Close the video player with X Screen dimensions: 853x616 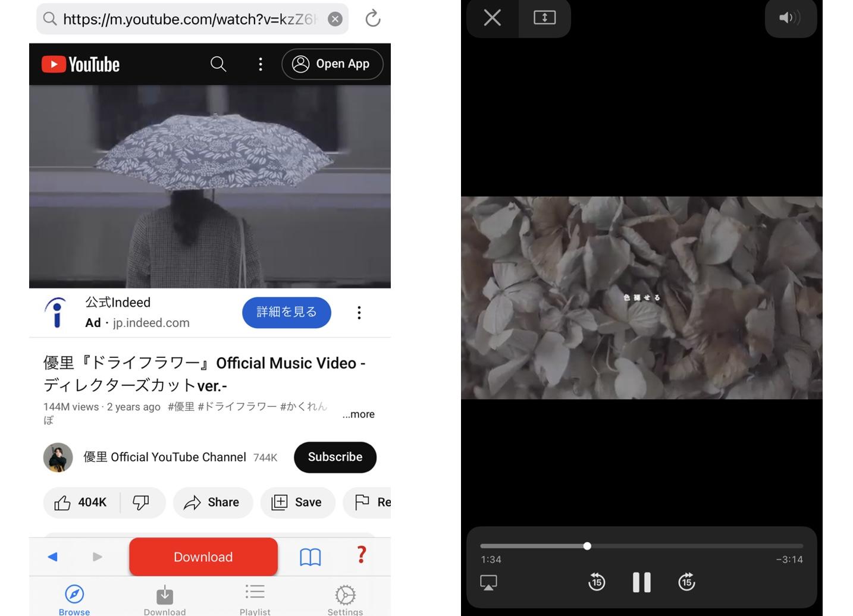click(x=493, y=18)
